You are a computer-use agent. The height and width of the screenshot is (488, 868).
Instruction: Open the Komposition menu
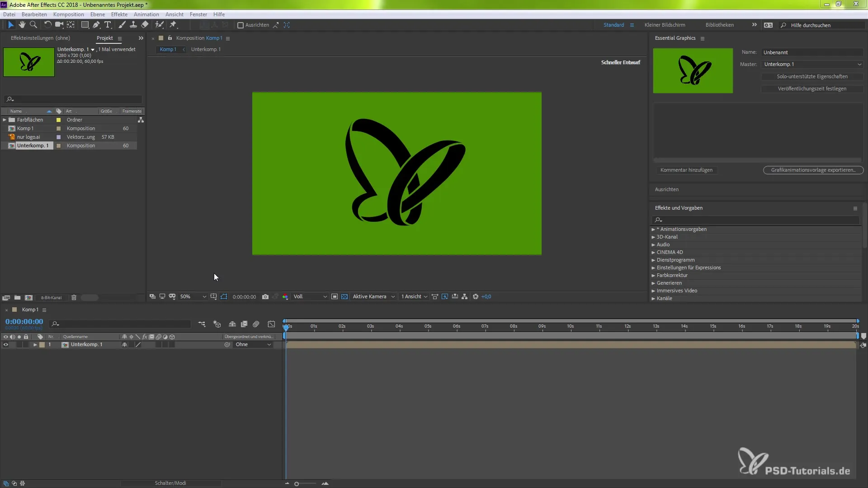tap(69, 14)
